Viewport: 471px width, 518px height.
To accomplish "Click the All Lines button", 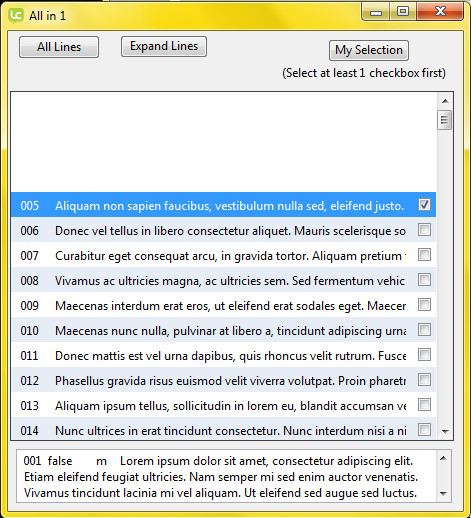I will pos(59,47).
